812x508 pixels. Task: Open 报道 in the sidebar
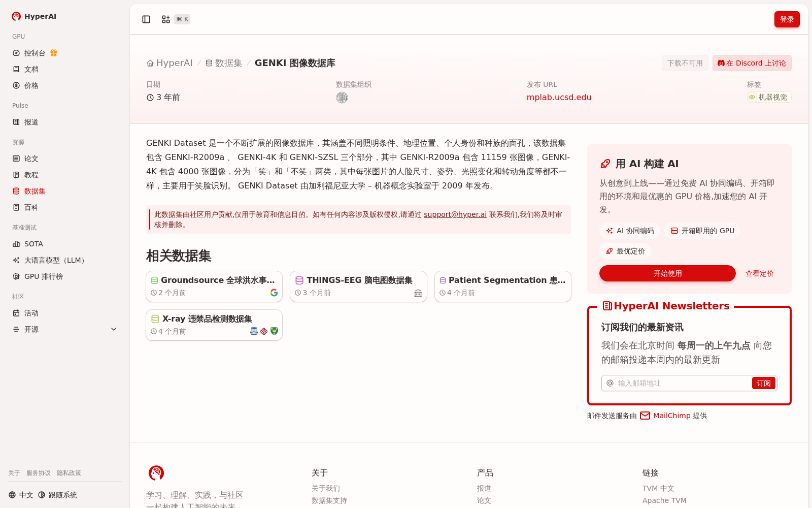(x=65, y=122)
